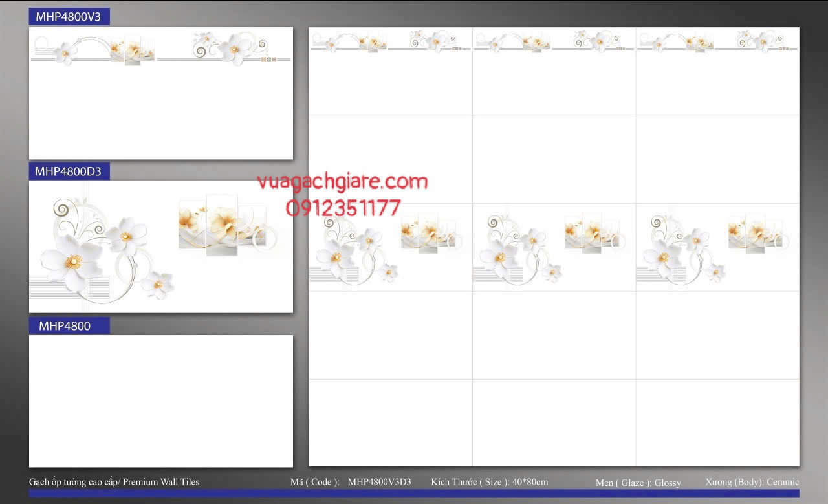Click the smallest white flower in MHP4800D3 sample
This screenshot has width=828, height=504.
[158, 284]
